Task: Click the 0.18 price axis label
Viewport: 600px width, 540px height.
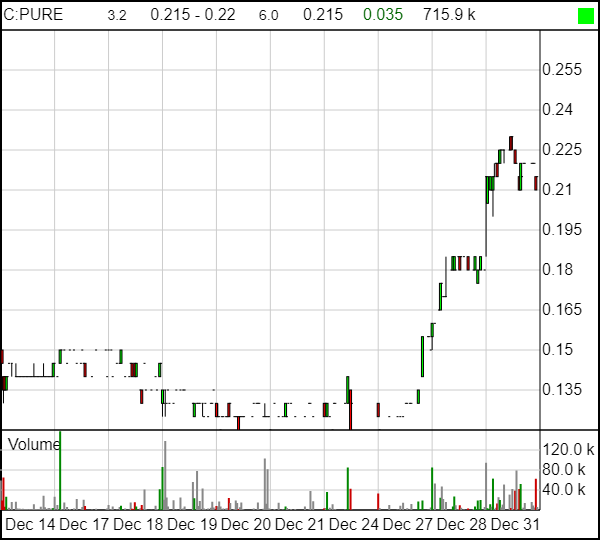Action: point(558,270)
